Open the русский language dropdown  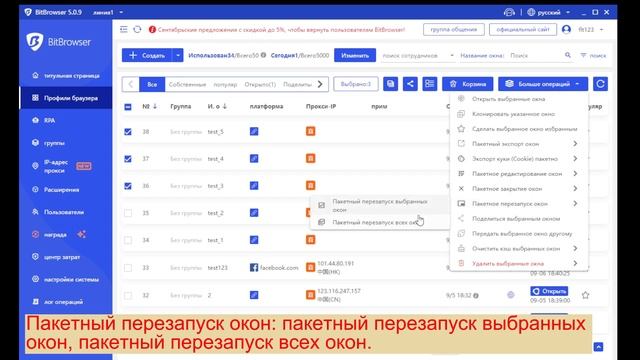point(550,12)
